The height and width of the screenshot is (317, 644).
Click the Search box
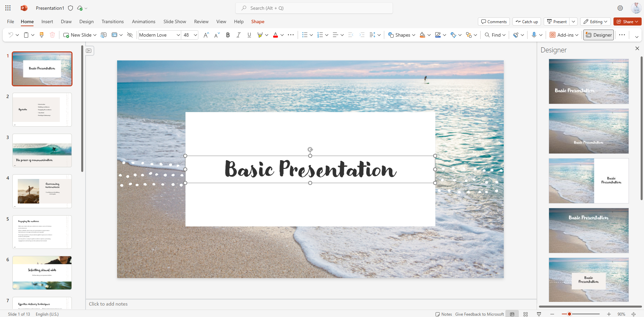coord(314,8)
